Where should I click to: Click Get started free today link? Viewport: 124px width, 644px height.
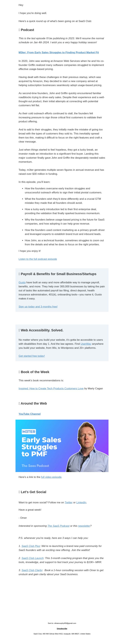pos(31,356)
